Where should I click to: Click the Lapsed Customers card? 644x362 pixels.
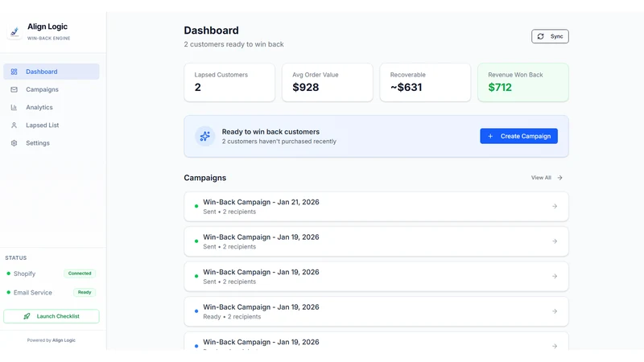click(229, 83)
